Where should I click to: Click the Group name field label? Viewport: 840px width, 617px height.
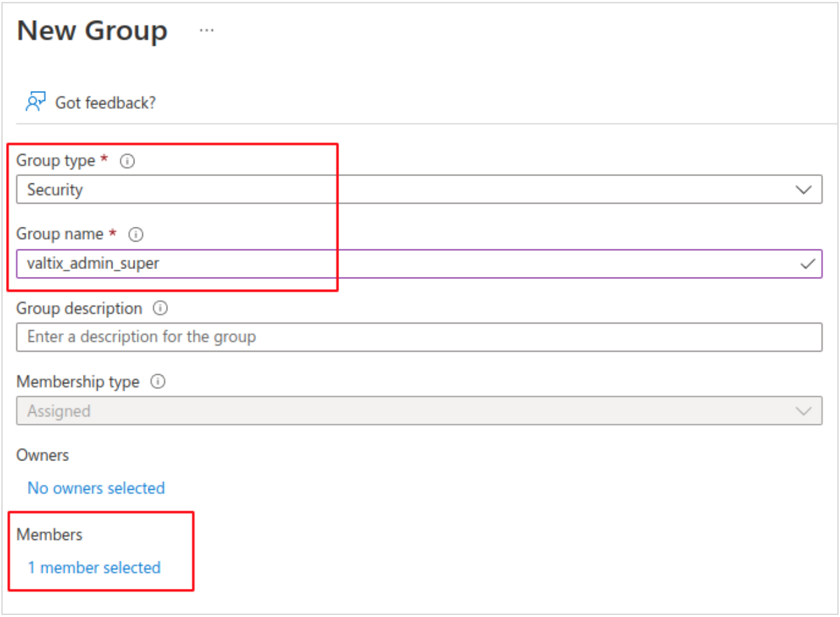coord(60,234)
